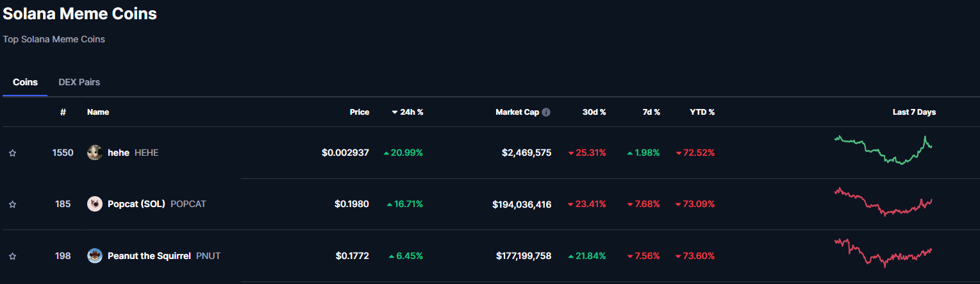This screenshot has width=980, height=284.
Task: Sort coins by the YTD % column
Action: [702, 112]
